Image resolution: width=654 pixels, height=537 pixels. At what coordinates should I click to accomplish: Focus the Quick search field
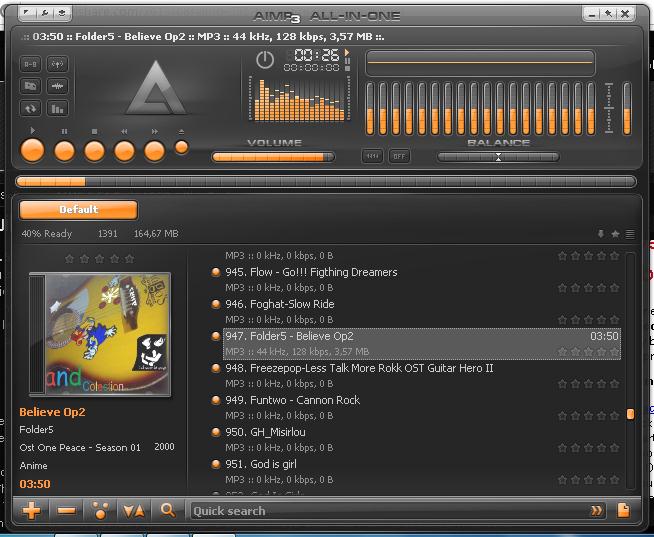[x=388, y=511]
